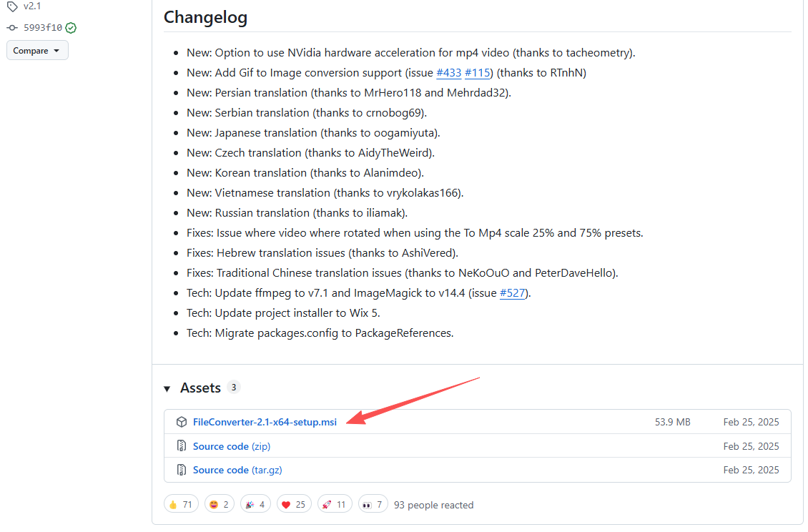
Task: Open the Compare dropdown
Action: (x=37, y=51)
